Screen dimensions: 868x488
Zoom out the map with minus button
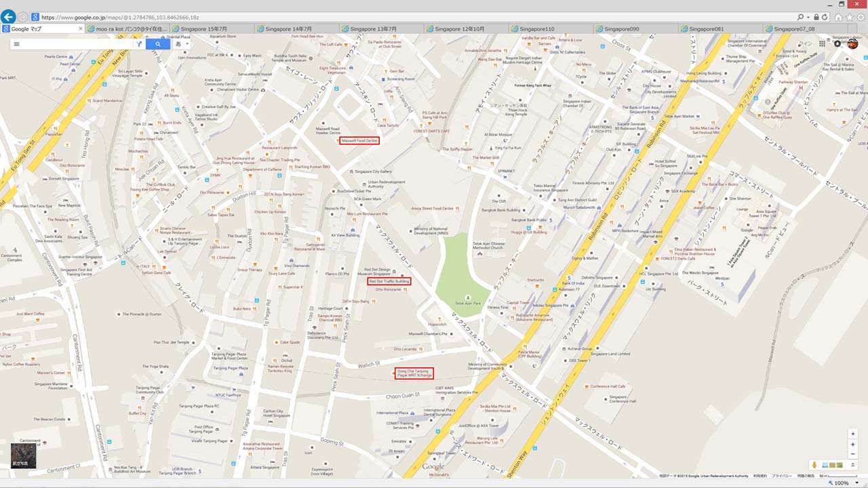[853, 454]
